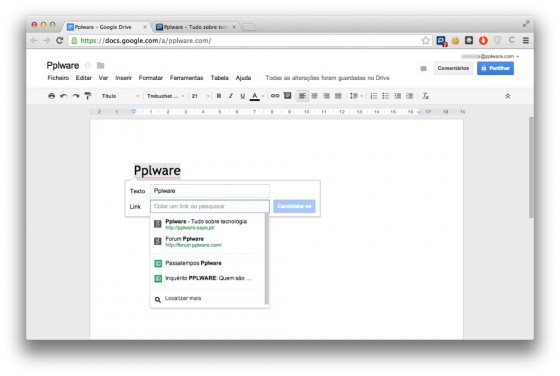Decrease the indent
560x376 pixels.
[x=398, y=96]
